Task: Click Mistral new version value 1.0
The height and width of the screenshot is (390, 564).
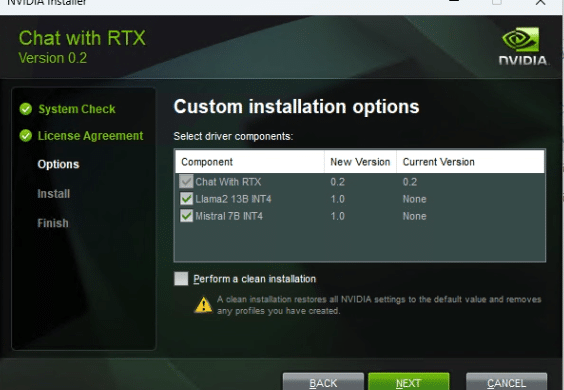Action: (x=337, y=216)
